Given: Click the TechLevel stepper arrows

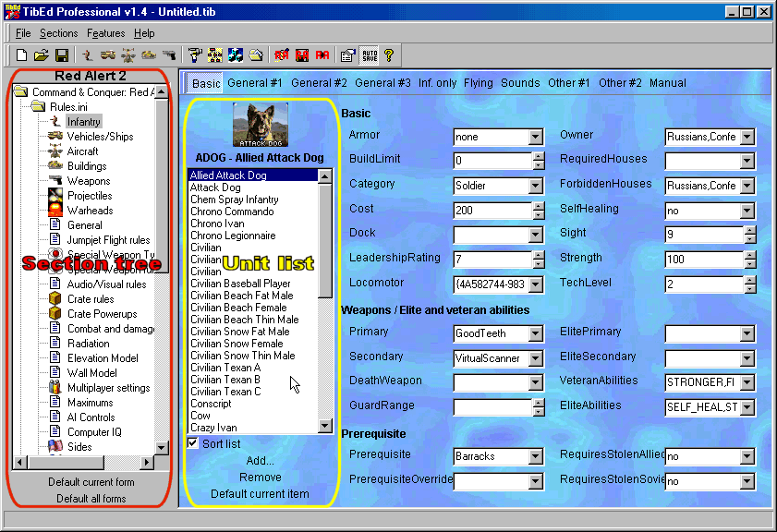Looking at the screenshot, I should coord(750,284).
